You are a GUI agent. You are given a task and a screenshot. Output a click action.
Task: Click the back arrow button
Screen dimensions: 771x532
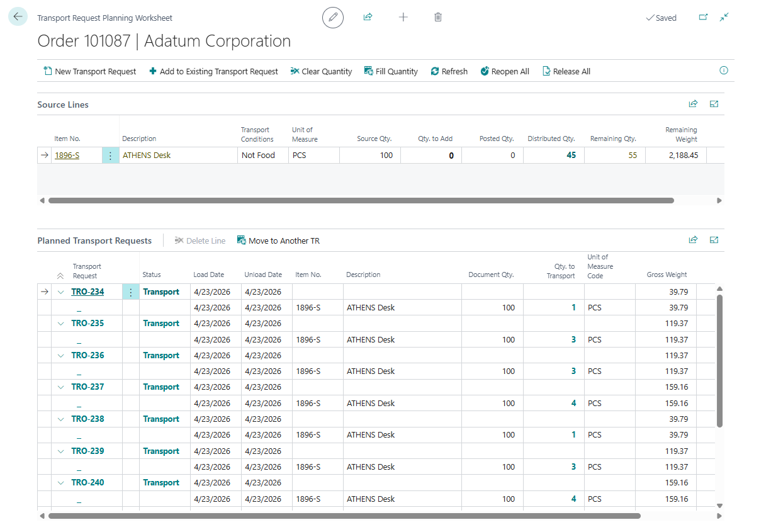18,17
